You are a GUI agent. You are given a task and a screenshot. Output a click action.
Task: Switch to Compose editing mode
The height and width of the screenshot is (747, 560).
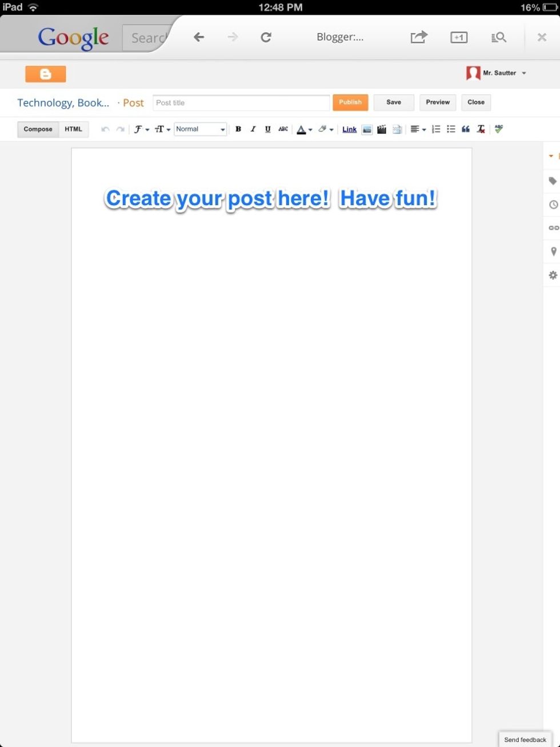click(x=38, y=129)
